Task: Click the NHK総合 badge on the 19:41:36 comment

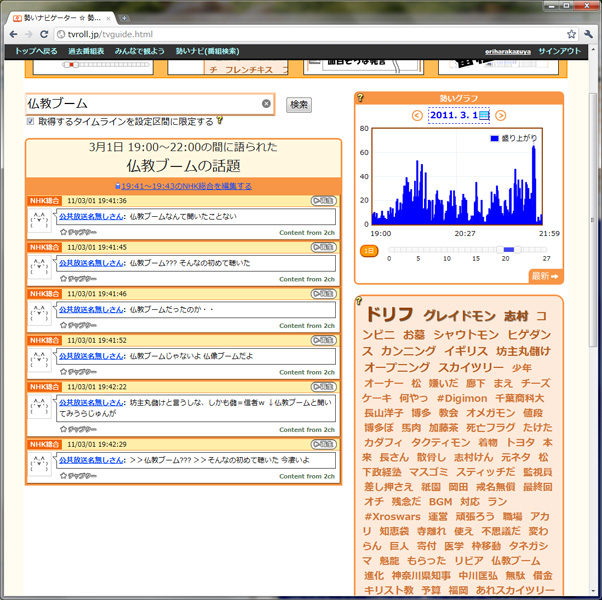Action: [45, 201]
